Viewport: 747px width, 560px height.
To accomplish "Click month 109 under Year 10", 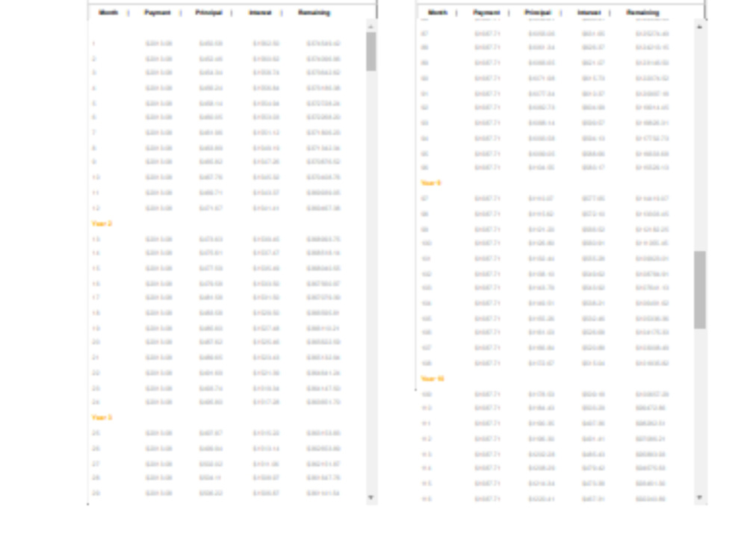I will (x=427, y=394).
